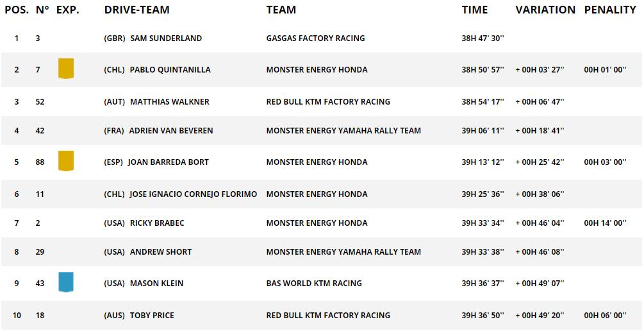Sort by the TIME column header
Viewport: 644px width, 331px height.
click(x=475, y=10)
